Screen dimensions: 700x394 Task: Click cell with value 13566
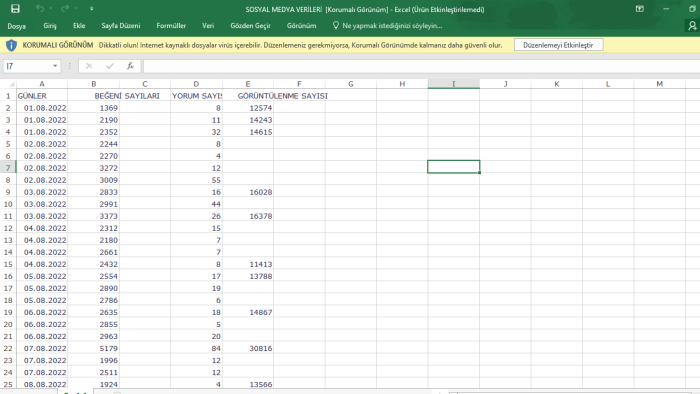pyautogui.click(x=248, y=384)
